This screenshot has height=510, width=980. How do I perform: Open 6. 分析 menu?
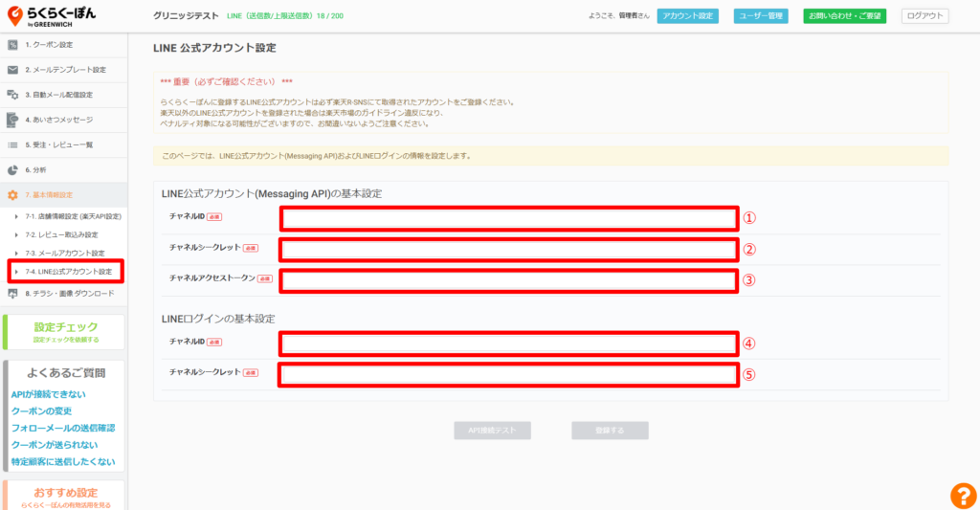point(64,169)
